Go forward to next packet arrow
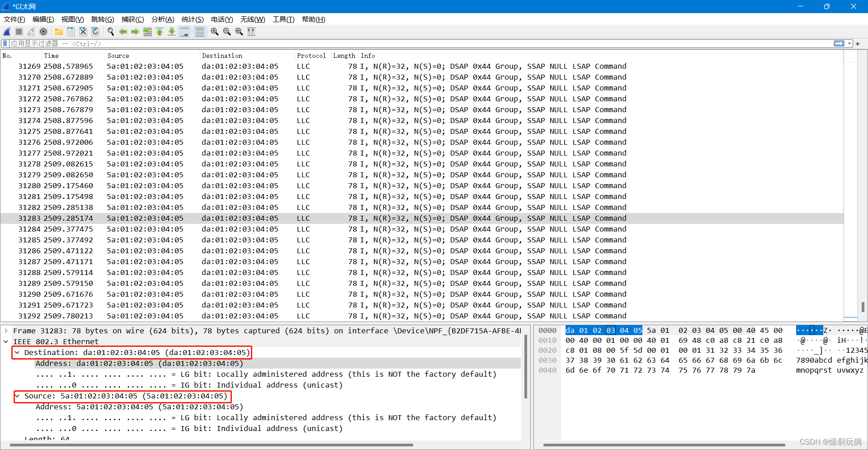Image resolution: width=868 pixels, height=450 pixels. point(135,32)
